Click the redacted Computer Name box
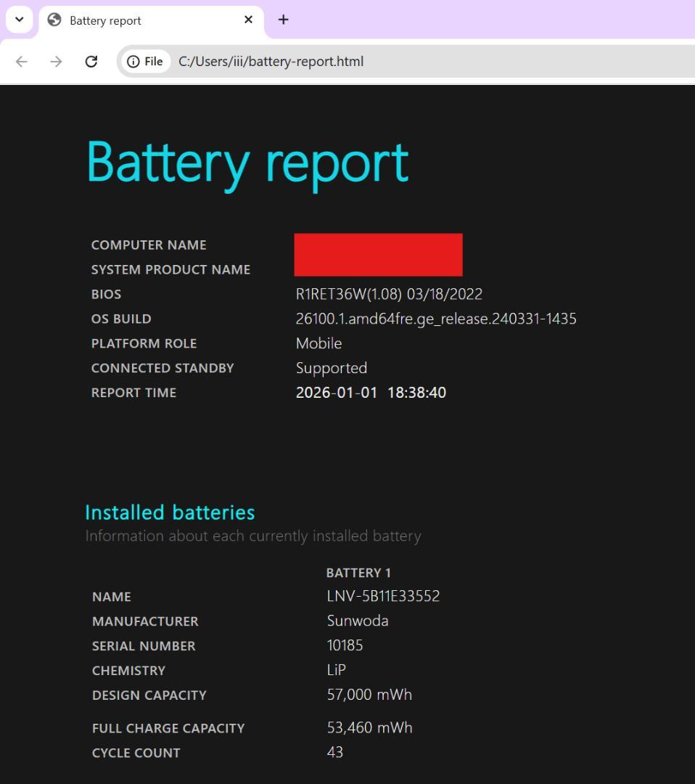This screenshot has width=695, height=784. coord(378,254)
